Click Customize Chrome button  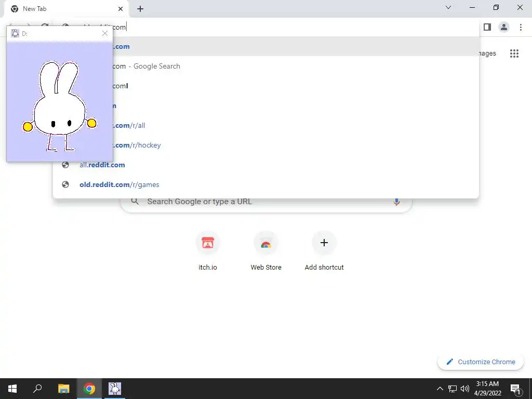[x=481, y=362]
